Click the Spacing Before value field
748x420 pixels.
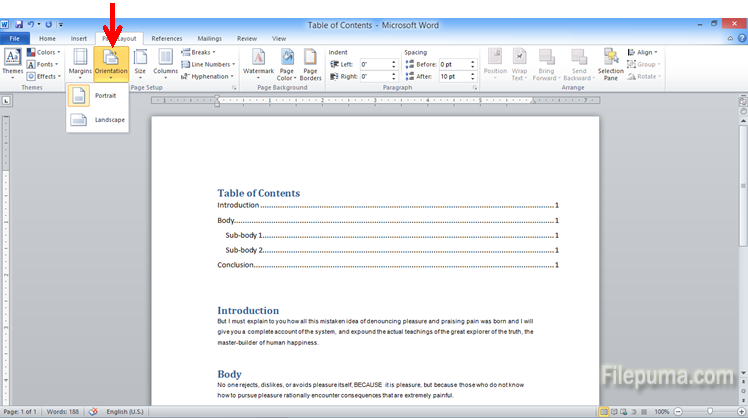click(x=459, y=64)
